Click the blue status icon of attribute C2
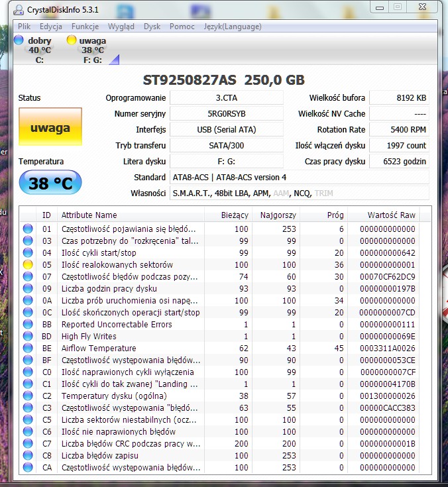448x487 pixels. click(28, 396)
